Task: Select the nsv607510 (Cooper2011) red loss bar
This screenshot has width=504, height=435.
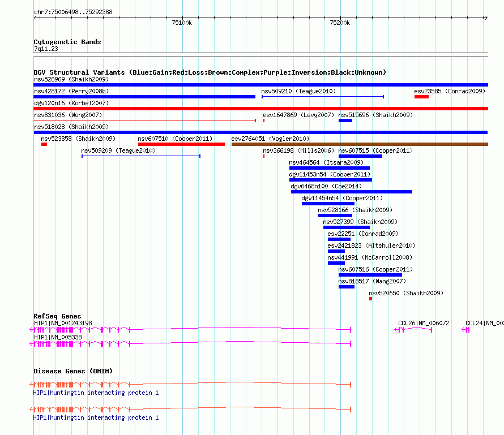Action: coord(181,144)
